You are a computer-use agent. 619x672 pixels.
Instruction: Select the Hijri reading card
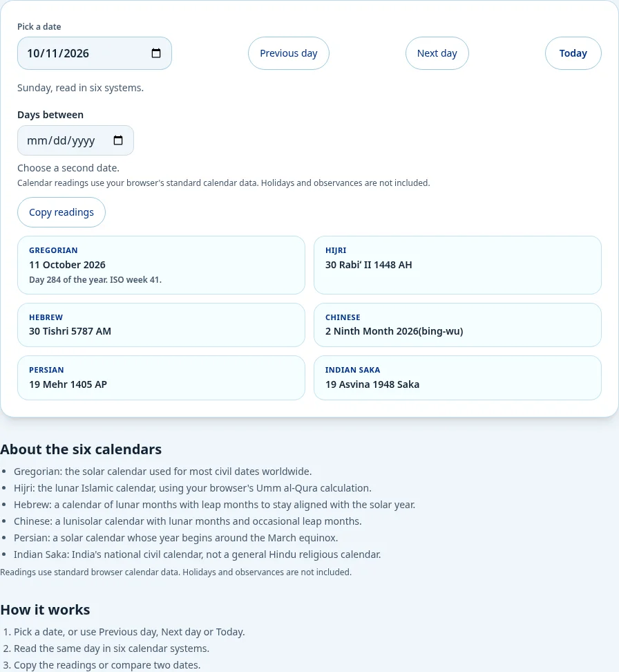pos(457,265)
